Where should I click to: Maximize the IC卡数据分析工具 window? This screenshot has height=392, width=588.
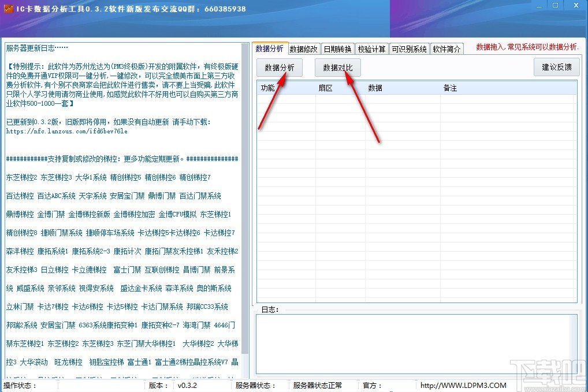(556, 5)
